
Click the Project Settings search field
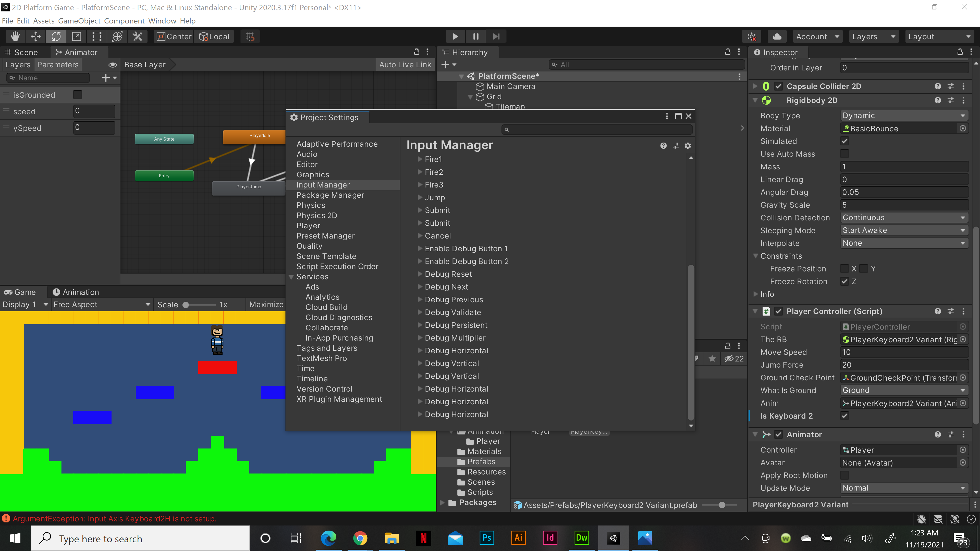click(x=597, y=130)
